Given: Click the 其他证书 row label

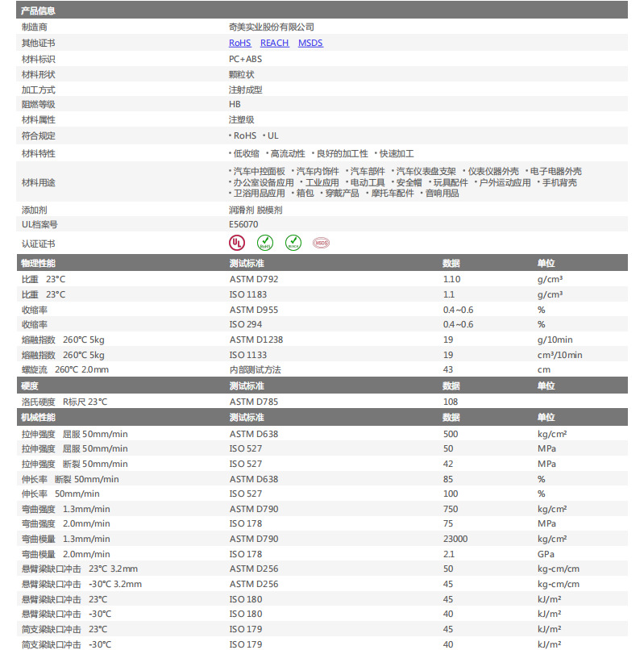Looking at the screenshot, I should 38,43.
